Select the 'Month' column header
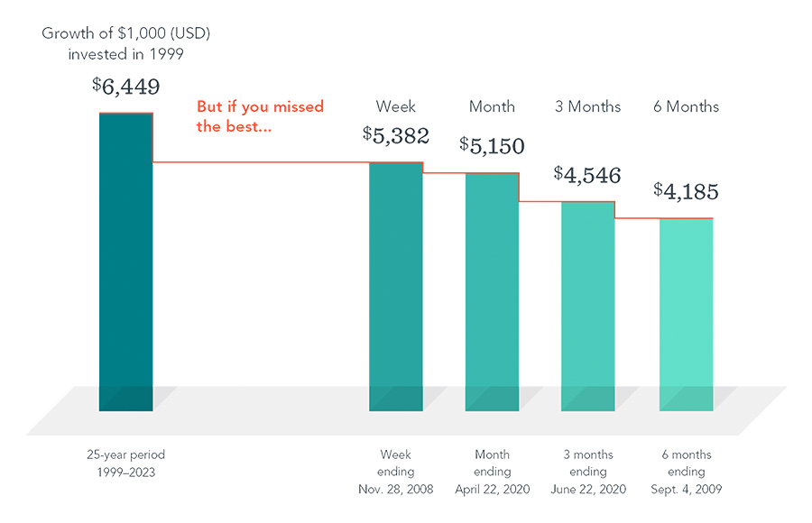 coord(492,106)
